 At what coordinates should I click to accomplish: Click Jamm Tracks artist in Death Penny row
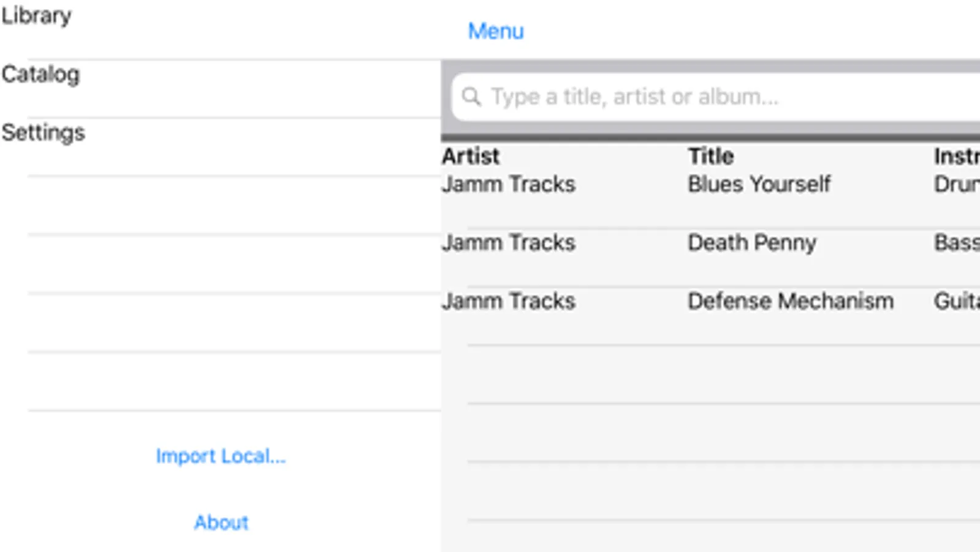[x=509, y=243]
